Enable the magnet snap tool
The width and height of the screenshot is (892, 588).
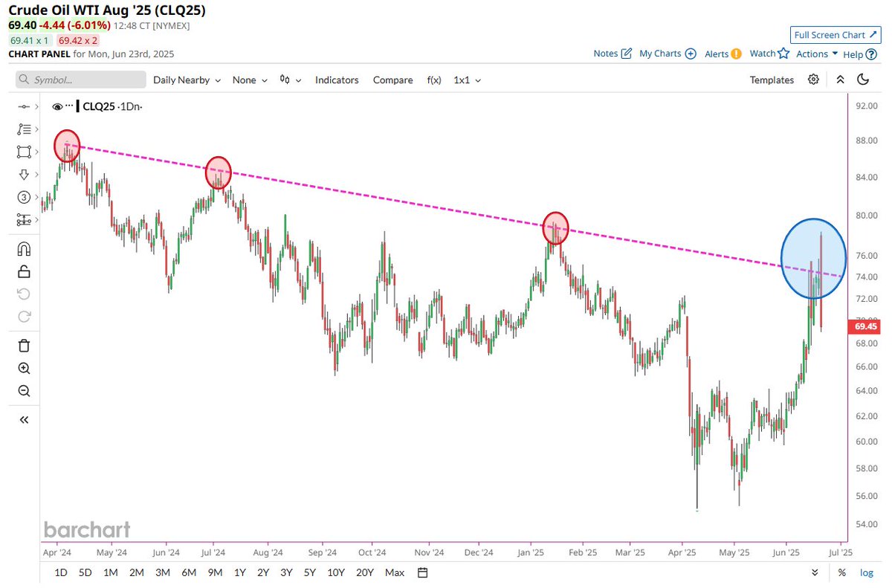click(x=23, y=248)
